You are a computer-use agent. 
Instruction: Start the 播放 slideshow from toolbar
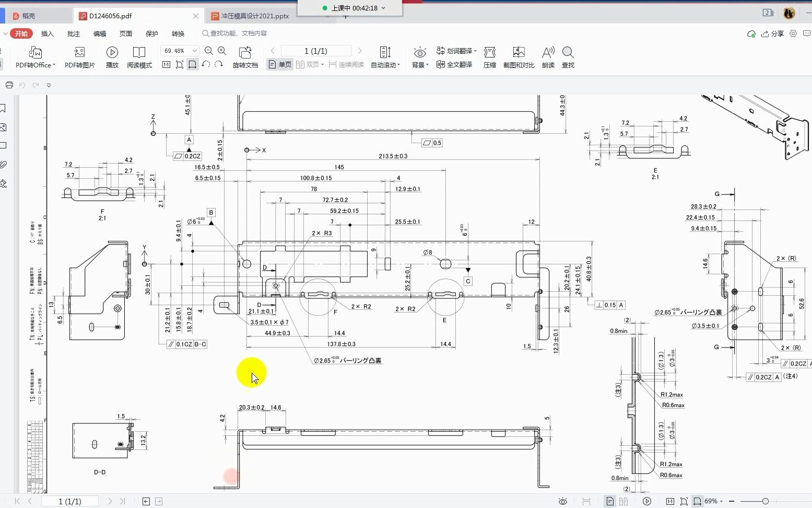(x=112, y=57)
